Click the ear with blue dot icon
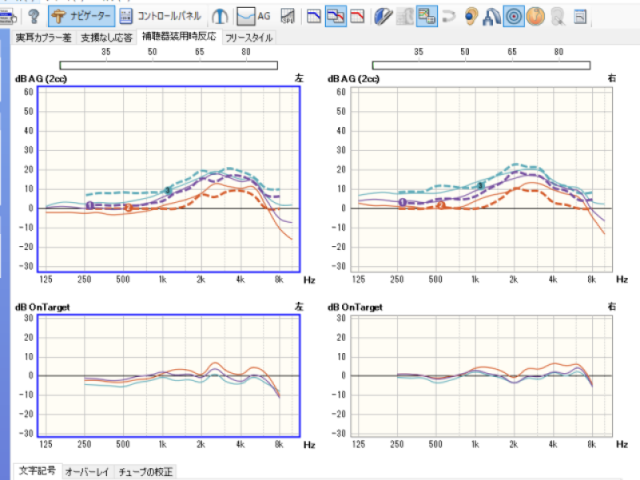This screenshot has height=480, width=640. [x=471, y=16]
